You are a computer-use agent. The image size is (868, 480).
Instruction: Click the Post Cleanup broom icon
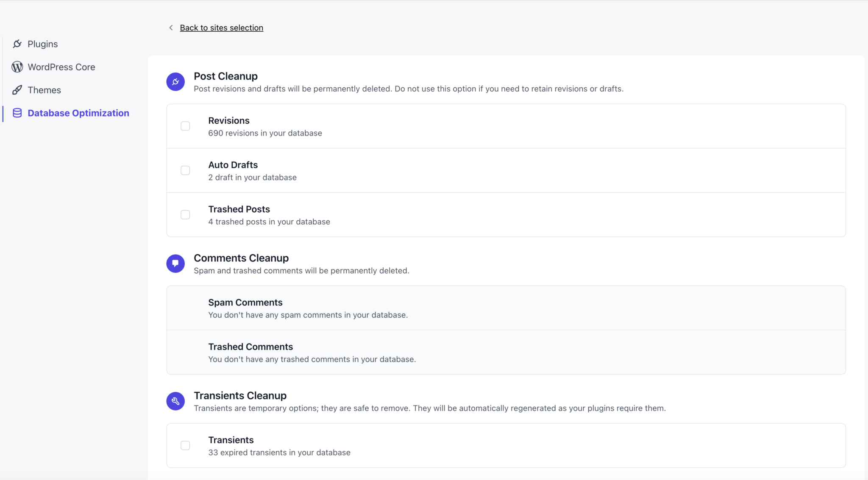(175, 81)
